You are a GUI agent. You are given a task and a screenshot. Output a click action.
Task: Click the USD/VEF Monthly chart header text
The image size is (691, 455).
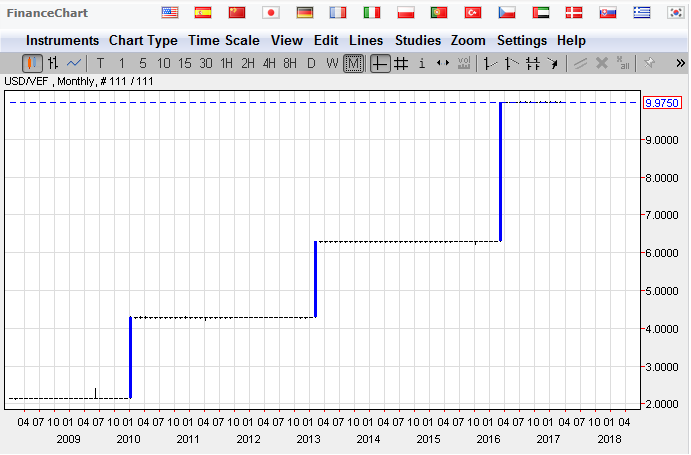[x=79, y=82]
